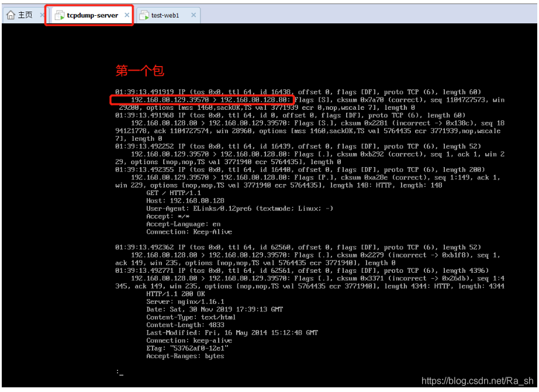This screenshot has height=392, width=539.
Task: Click the VM icon on the test-web1 tab
Action: [144, 15]
